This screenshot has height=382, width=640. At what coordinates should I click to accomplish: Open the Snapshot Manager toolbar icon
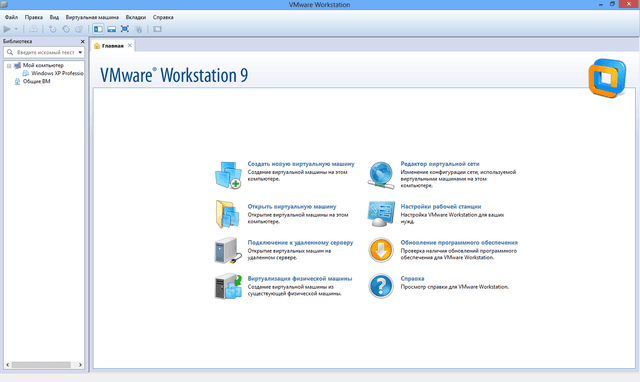point(79,29)
